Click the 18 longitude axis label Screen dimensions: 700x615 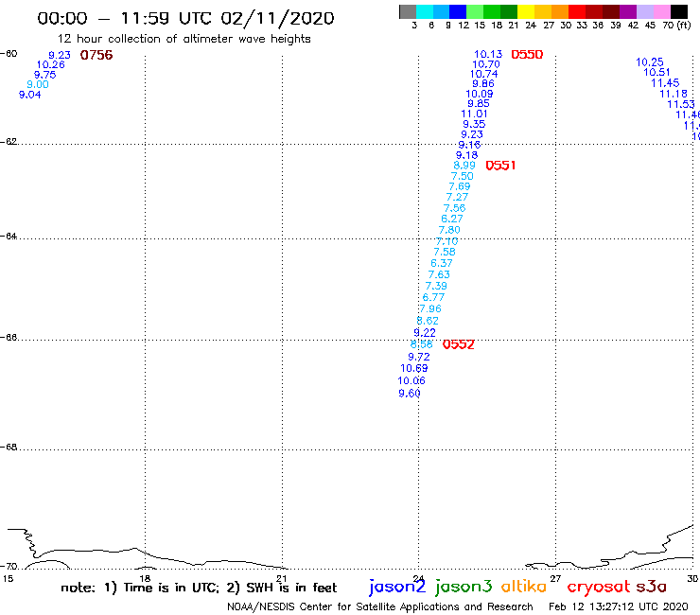145,578
